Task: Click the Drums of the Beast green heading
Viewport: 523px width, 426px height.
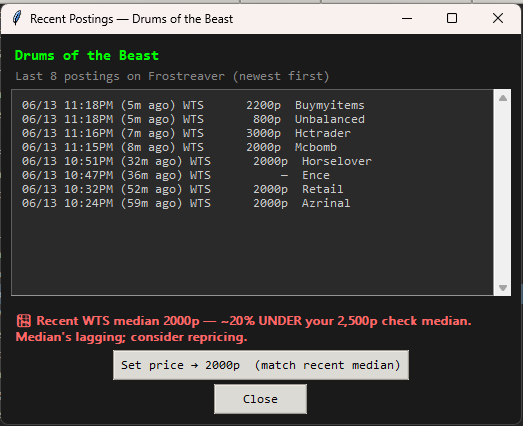Action: (87, 56)
